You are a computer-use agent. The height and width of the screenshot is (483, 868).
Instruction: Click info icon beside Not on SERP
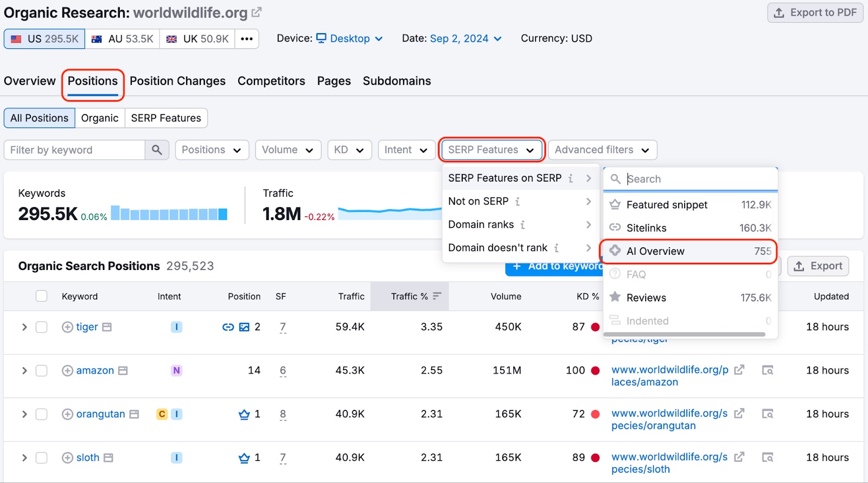pos(518,202)
